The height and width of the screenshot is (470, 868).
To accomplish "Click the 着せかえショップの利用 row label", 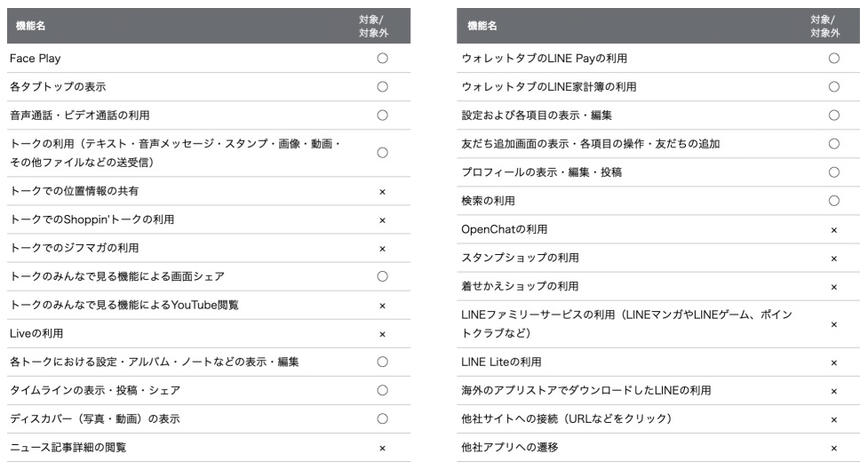I will coord(520,287).
